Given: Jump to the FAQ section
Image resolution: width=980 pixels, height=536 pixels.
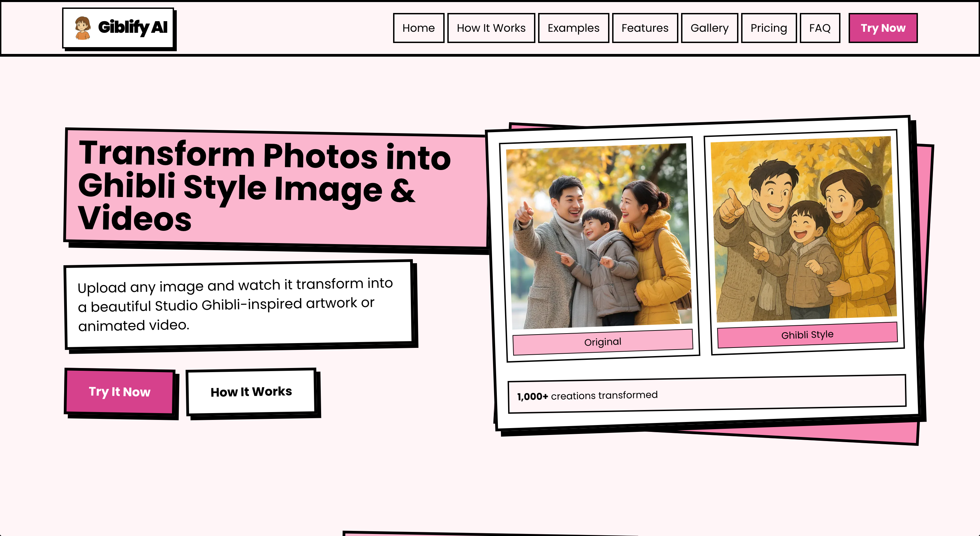Looking at the screenshot, I should (820, 28).
